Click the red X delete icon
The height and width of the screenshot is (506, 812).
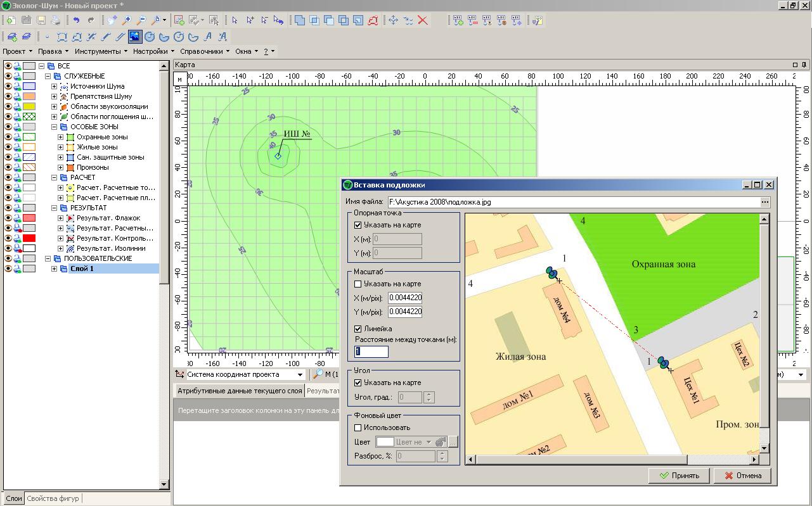423,20
